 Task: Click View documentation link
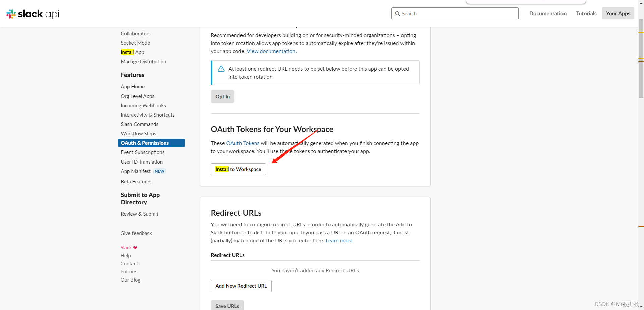(271, 51)
